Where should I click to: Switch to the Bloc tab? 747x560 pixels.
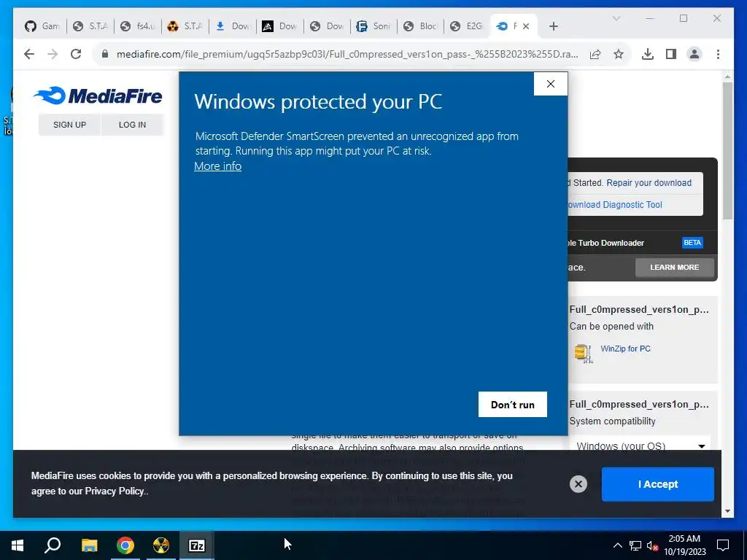point(421,26)
